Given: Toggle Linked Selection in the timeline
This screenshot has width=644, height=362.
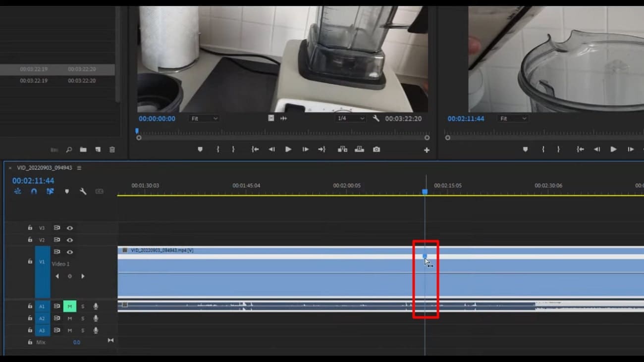Looking at the screenshot, I should tap(50, 191).
